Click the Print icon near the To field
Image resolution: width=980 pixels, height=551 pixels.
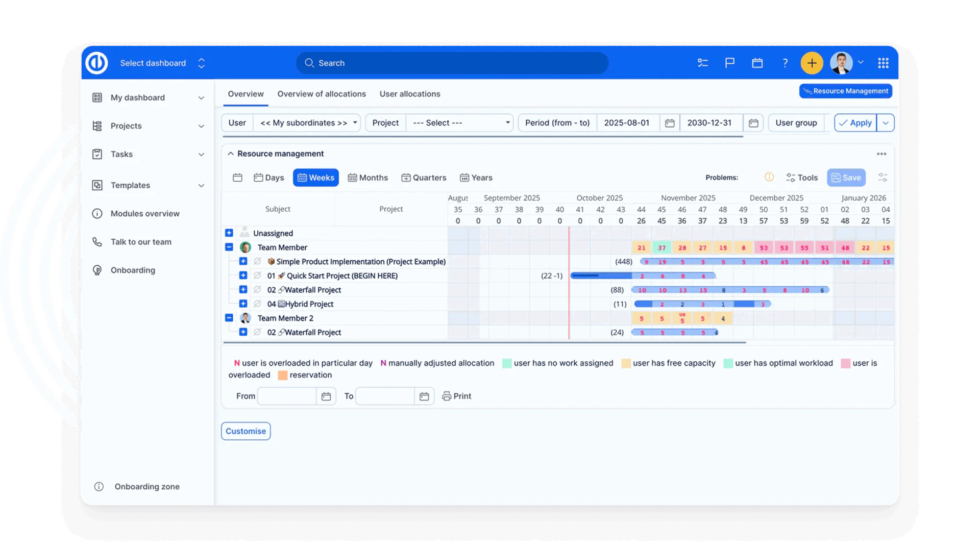coord(446,396)
